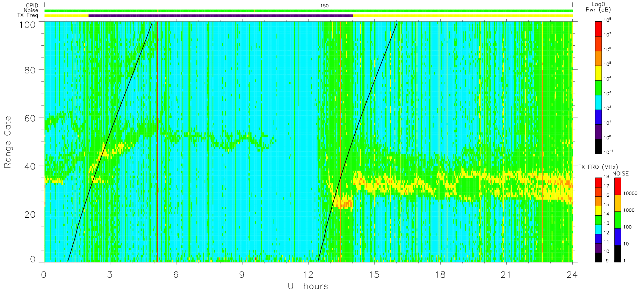The height and width of the screenshot is (297, 644).
Task: Click the x-axis tick label '12'
Action: pos(308,275)
